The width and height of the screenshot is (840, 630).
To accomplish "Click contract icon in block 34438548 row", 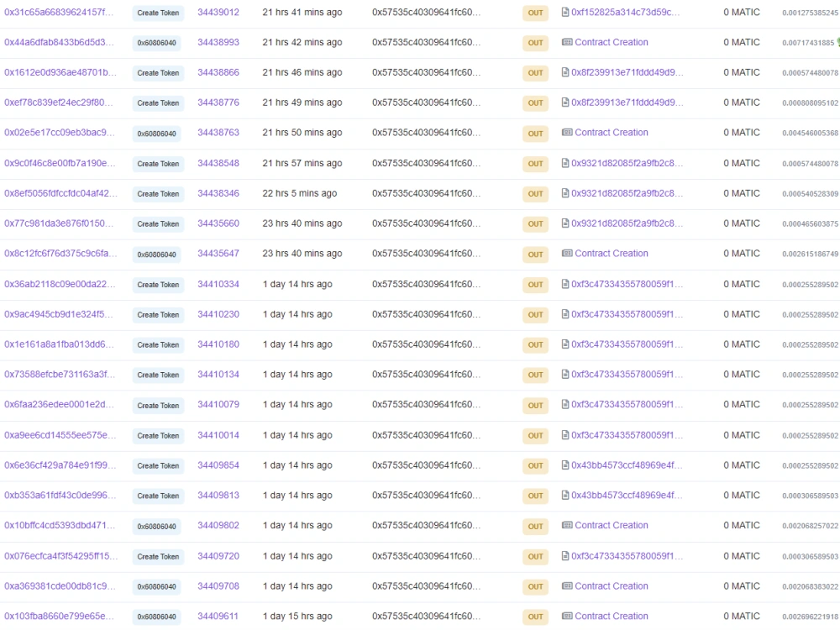I will pos(565,163).
